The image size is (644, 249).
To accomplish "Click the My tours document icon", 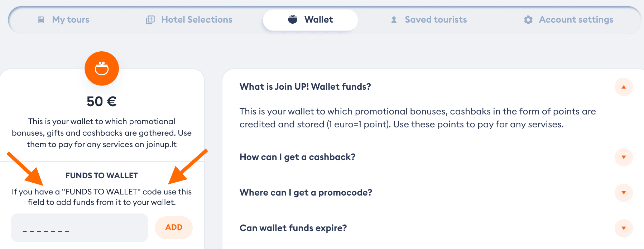I will coord(41,20).
